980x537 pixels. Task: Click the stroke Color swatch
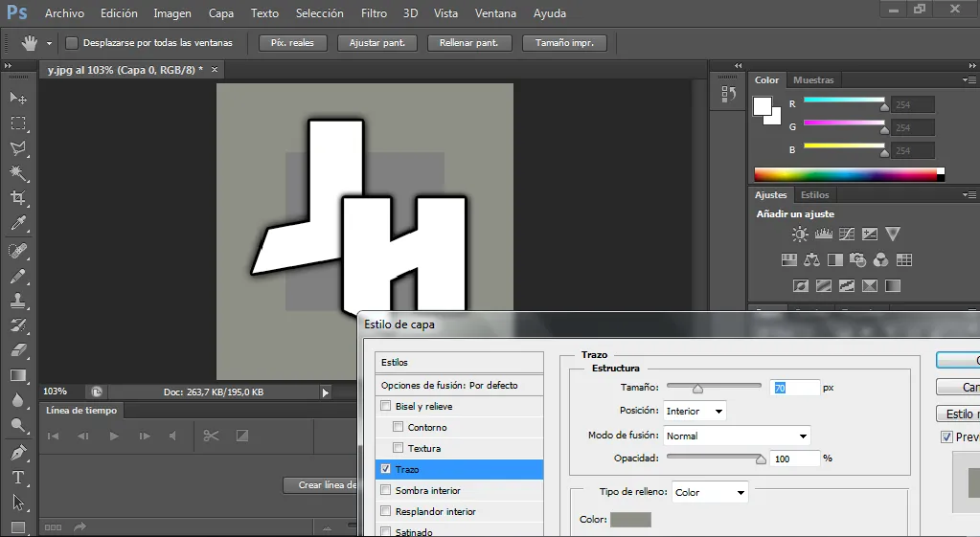(630, 520)
